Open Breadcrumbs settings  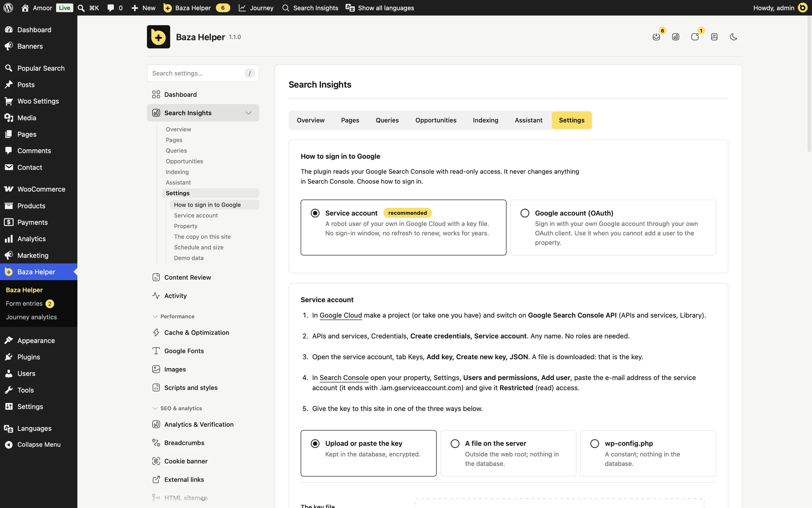point(203,442)
